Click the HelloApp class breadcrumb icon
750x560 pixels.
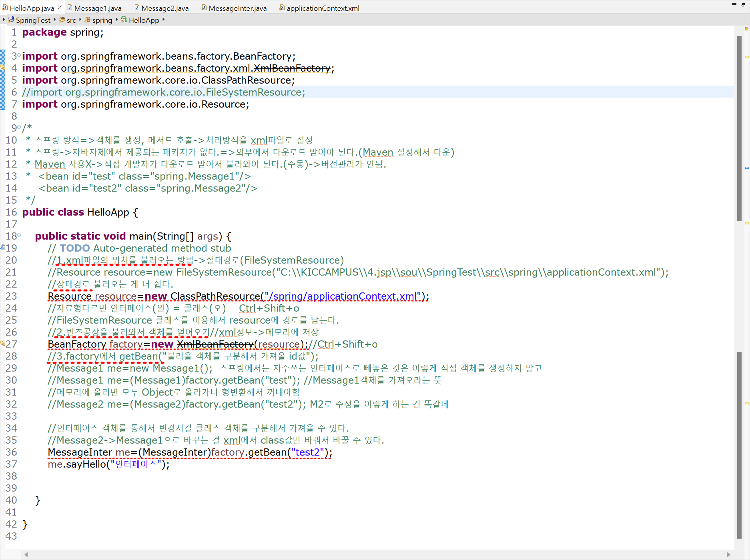point(124,20)
